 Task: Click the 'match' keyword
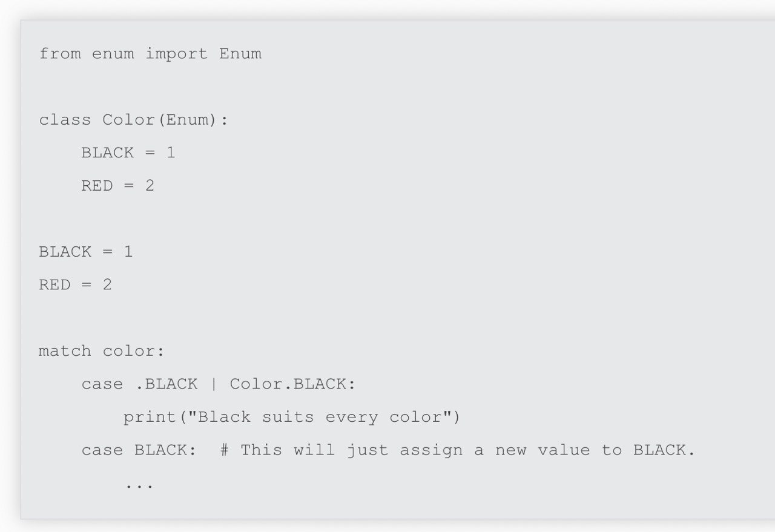[65, 351]
